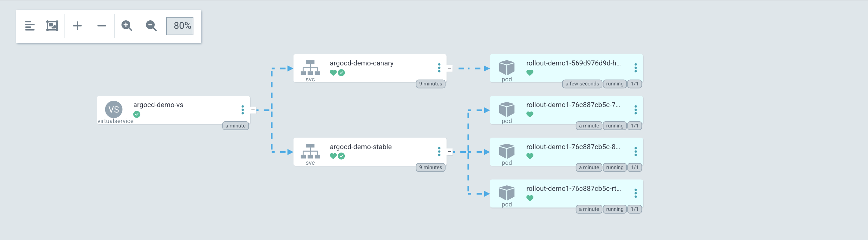868x240 pixels.
Task: Click the pod icon of rollout-demo1-76c887cb5c-7
Action: click(507, 109)
